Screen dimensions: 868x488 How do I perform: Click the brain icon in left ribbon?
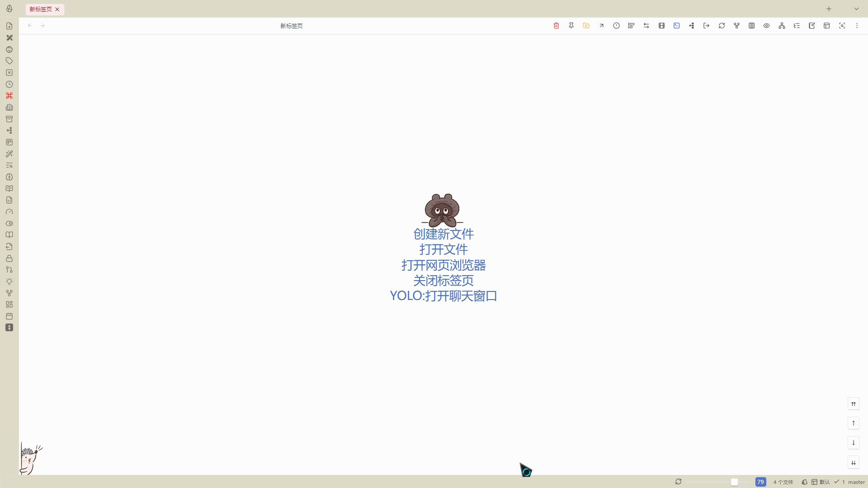click(9, 177)
